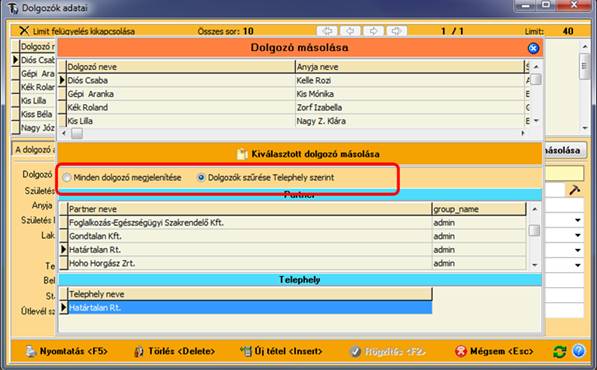Click the next page arrow
597x370 pixels.
(x=374, y=31)
